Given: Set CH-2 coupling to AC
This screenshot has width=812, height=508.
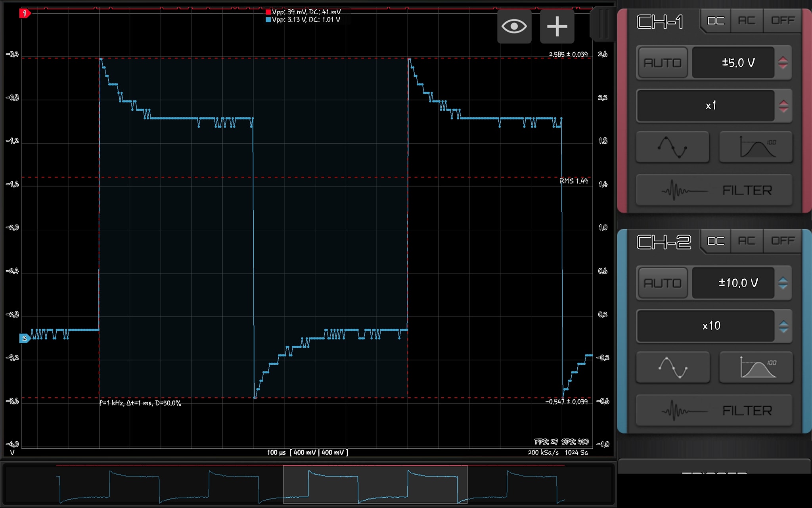Looking at the screenshot, I should (747, 241).
